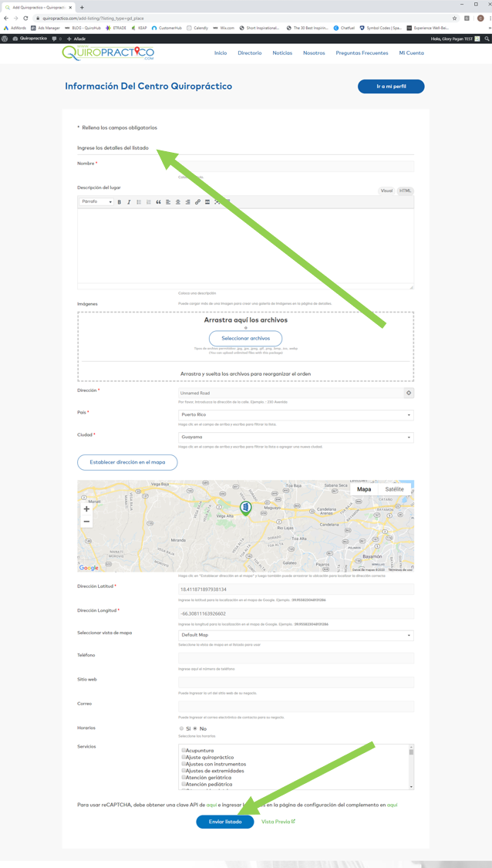Viewport: 492px width, 868px height.
Task: Click into the Teléfono input field
Action: [296, 658]
